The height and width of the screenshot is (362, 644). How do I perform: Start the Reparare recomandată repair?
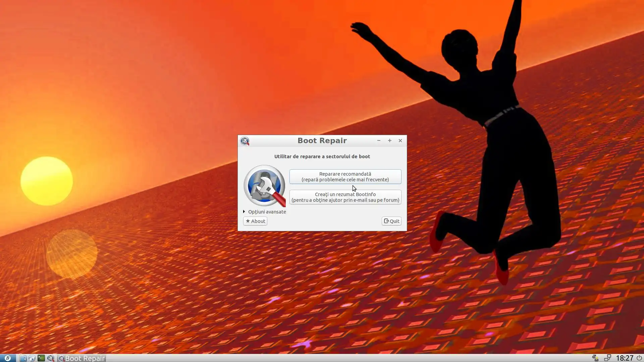coord(345,177)
